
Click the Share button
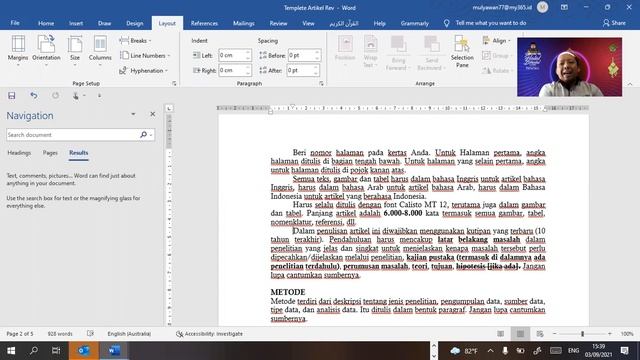click(614, 23)
